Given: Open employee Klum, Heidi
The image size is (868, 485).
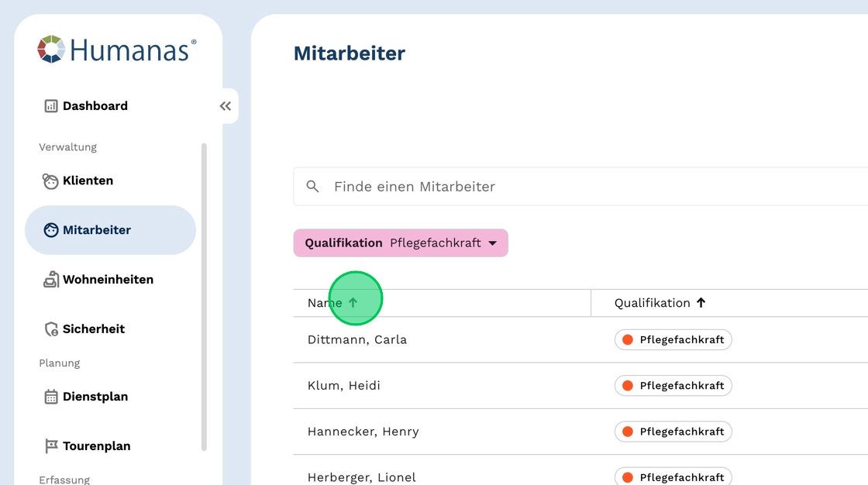Looking at the screenshot, I should 344,386.
